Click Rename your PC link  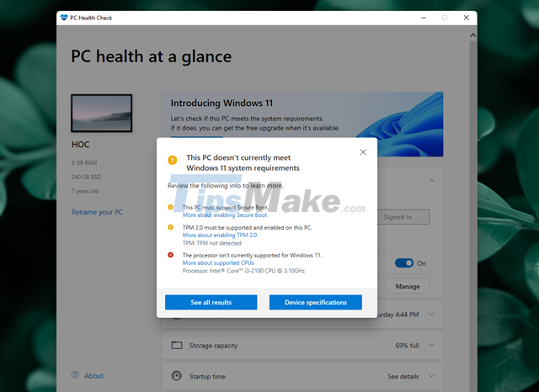point(98,212)
